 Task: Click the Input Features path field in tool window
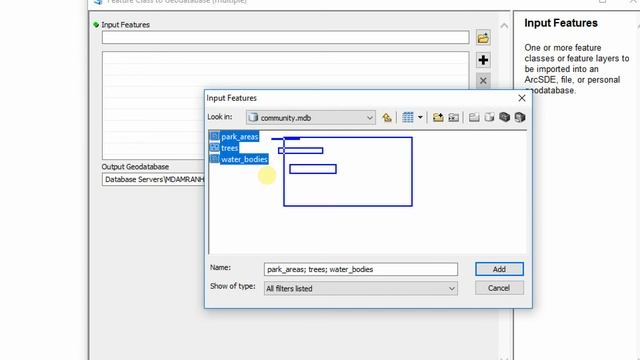(286, 38)
